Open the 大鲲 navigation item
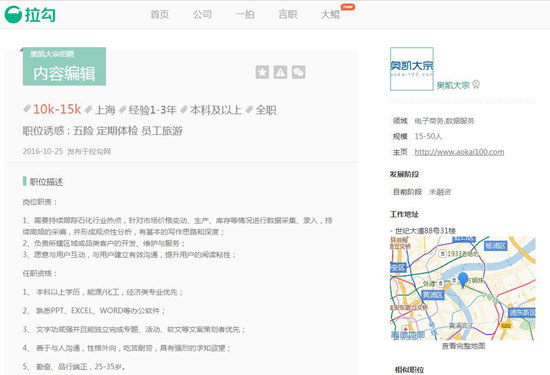The height and width of the screenshot is (375, 550). 330,14
